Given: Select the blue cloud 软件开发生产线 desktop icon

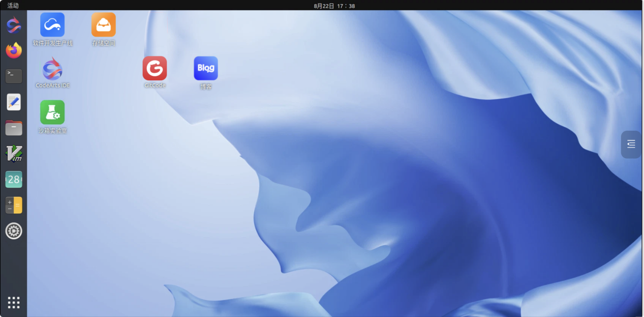Looking at the screenshot, I should (x=52, y=24).
